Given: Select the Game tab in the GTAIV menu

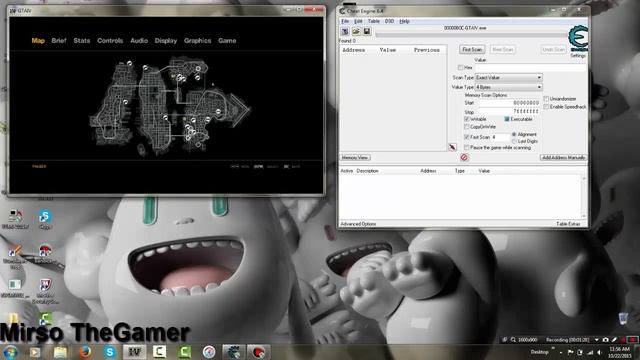Looking at the screenshot, I should point(227,40).
